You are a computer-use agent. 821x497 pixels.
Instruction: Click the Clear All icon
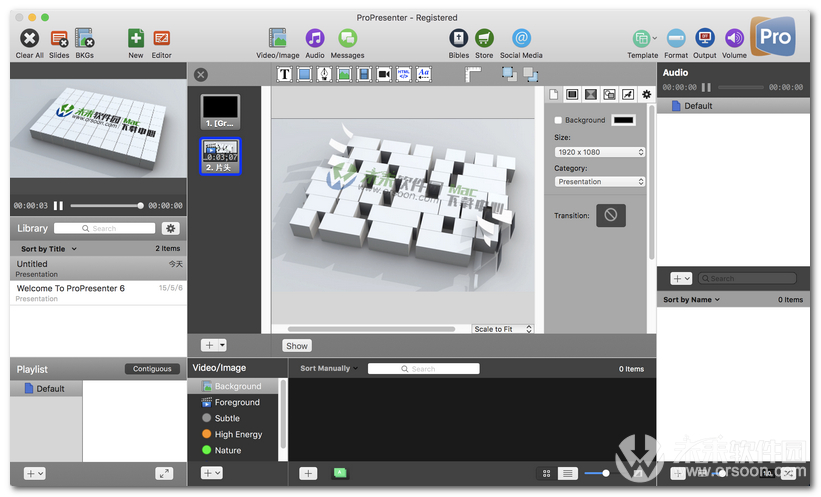point(29,39)
